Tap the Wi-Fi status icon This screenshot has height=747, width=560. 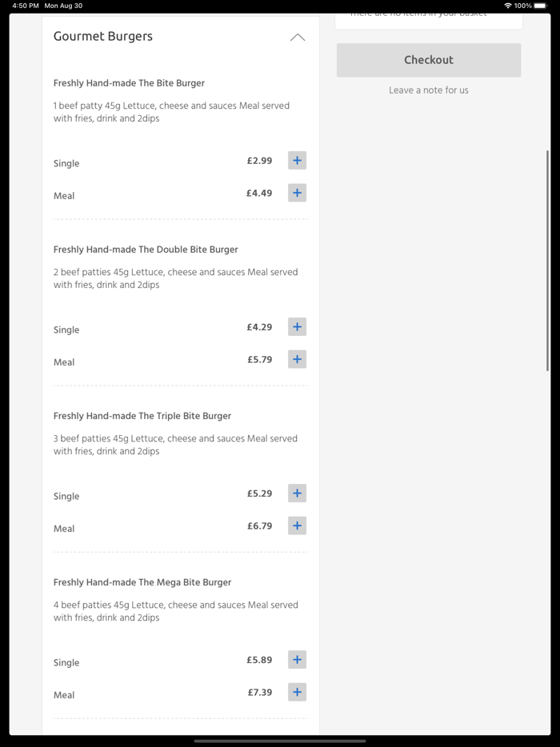pyautogui.click(x=508, y=6)
